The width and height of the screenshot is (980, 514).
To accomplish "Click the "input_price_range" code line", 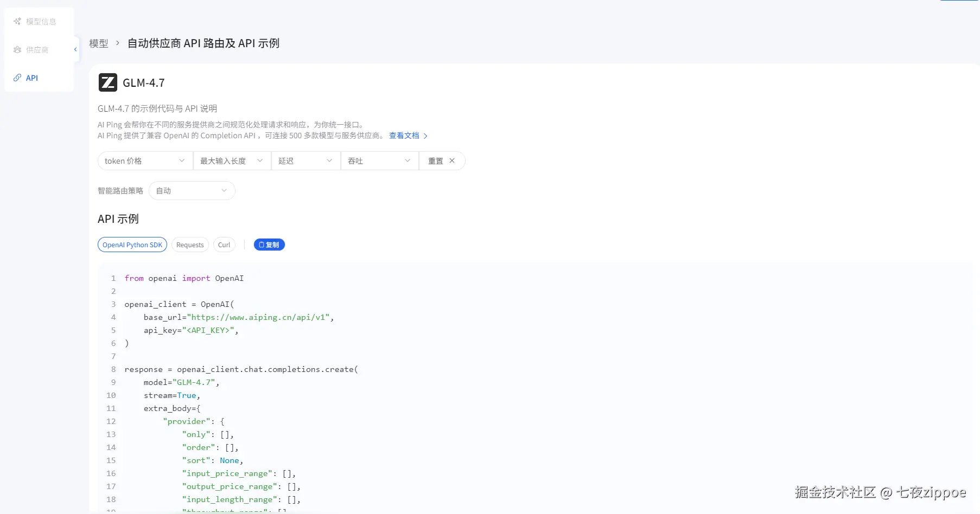I will coord(239,473).
